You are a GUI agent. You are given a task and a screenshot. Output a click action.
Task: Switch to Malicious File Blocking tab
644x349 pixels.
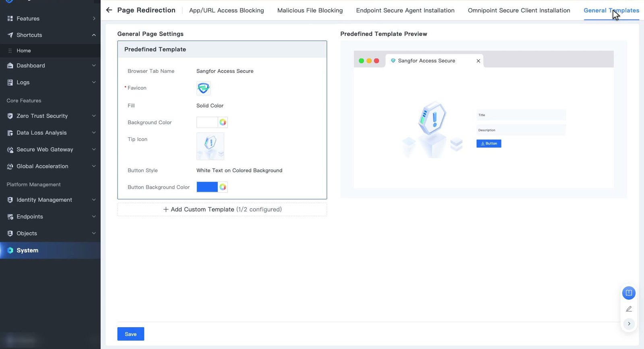pos(310,10)
